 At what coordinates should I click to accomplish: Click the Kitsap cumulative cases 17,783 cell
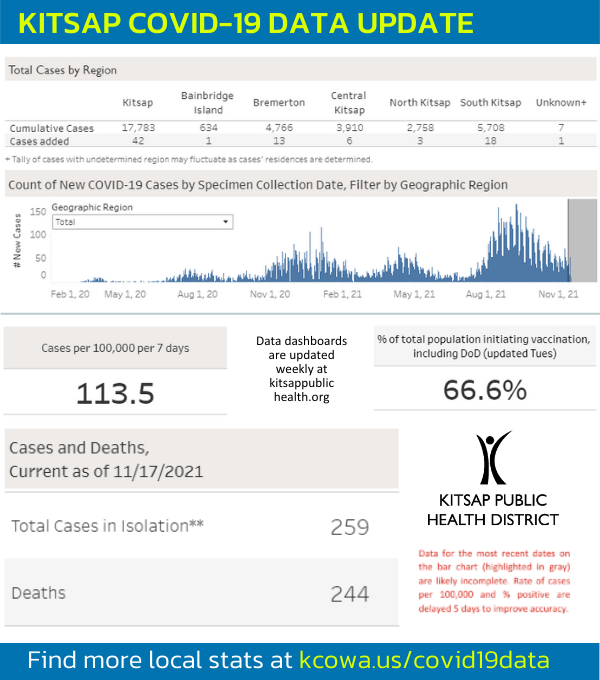[138, 128]
